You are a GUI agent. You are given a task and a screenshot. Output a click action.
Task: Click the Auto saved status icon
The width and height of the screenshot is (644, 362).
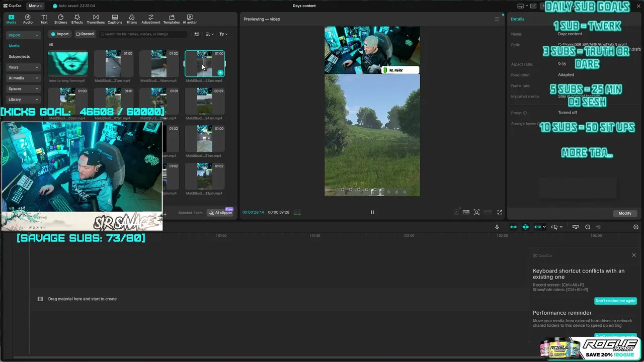[x=55, y=6]
